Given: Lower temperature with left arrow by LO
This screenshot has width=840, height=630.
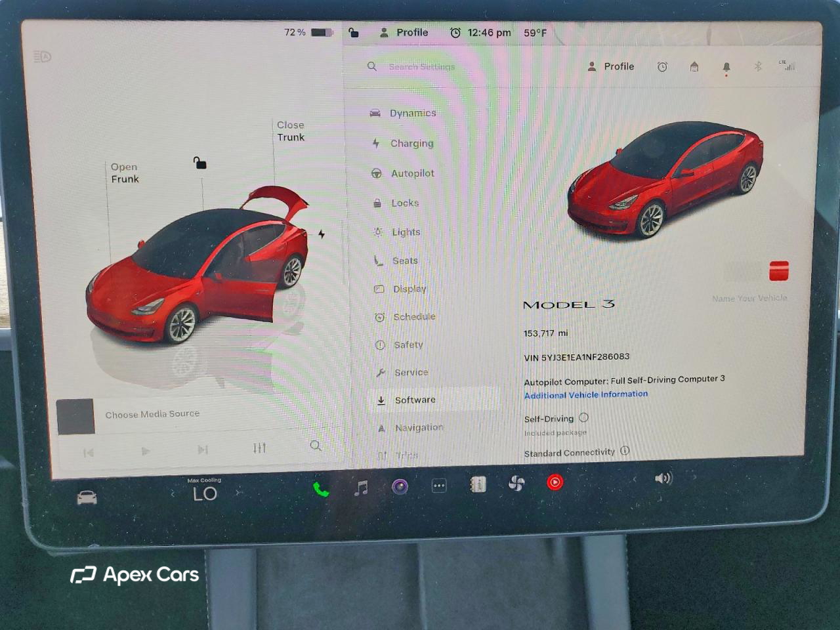Looking at the screenshot, I should [x=173, y=493].
